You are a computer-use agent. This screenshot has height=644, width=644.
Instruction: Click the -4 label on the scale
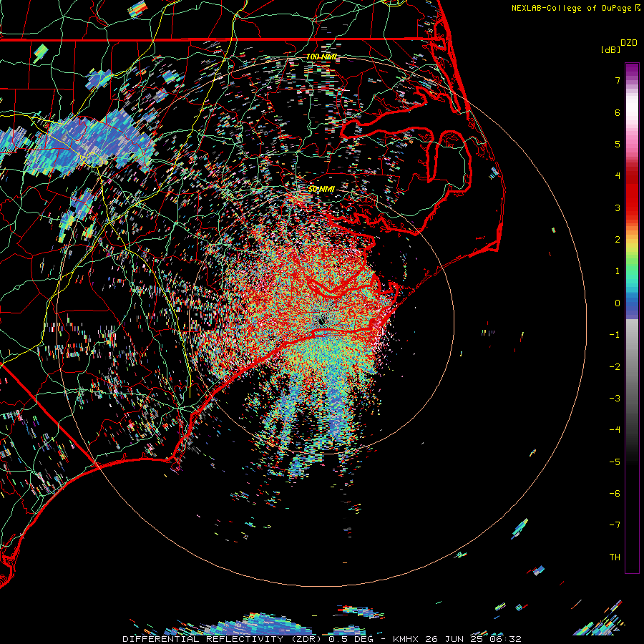click(x=615, y=429)
